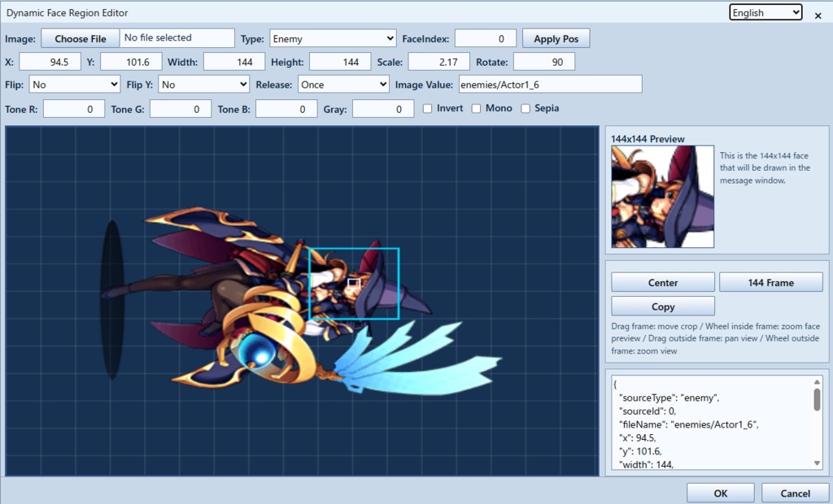Click the OK button

(721, 493)
